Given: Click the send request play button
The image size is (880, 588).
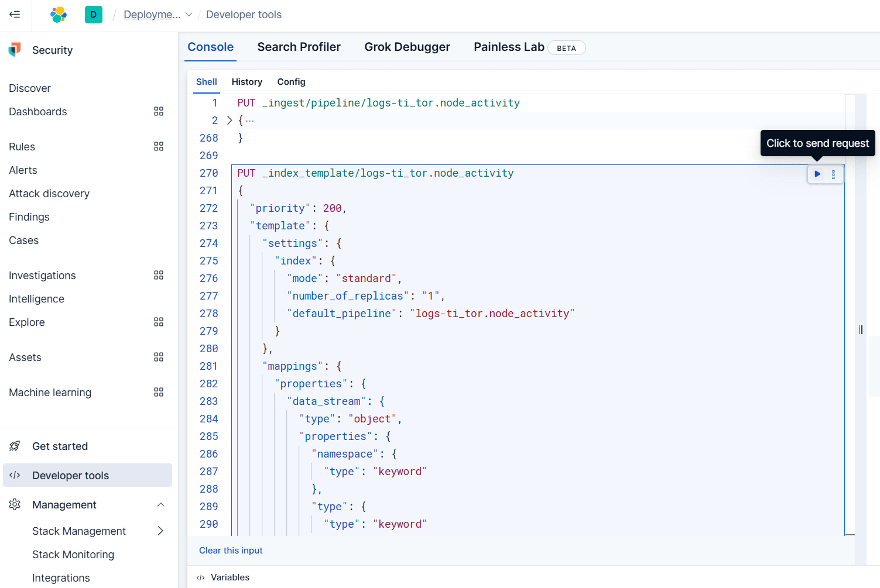Looking at the screenshot, I should point(817,174).
